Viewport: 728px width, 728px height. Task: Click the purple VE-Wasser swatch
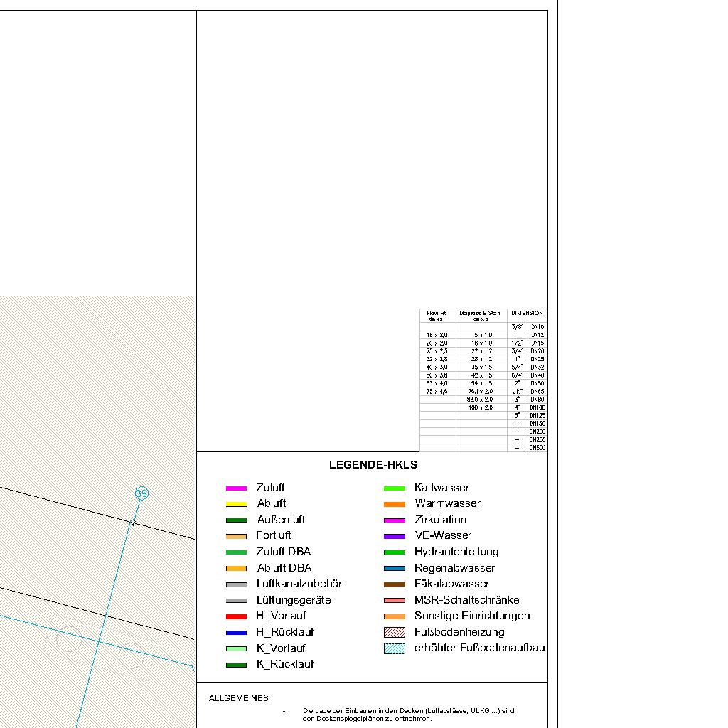(394, 536)
